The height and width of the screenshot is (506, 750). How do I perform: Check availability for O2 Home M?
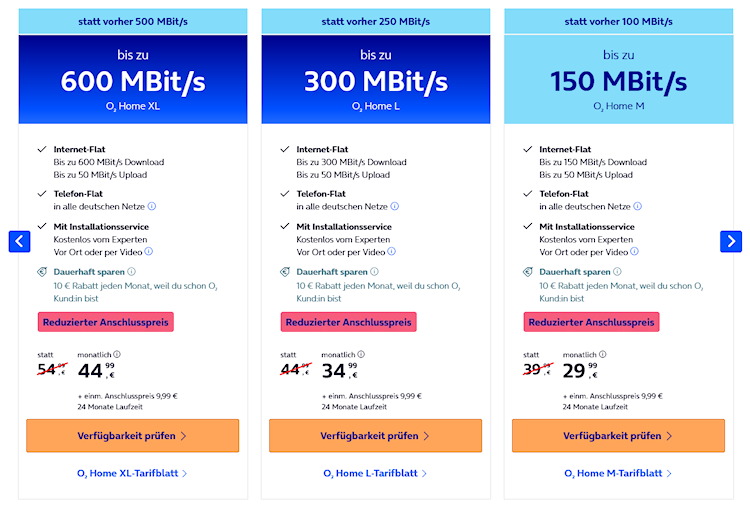point(618,436)
